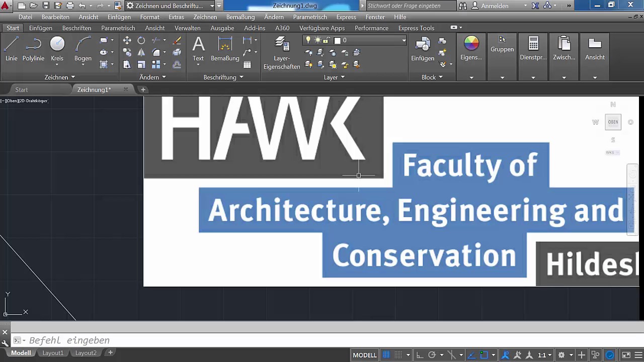Click the Erase (eraser) tool icon
Image resolution: width=644 pixels, height=362 pixels.
pos(177,40)
